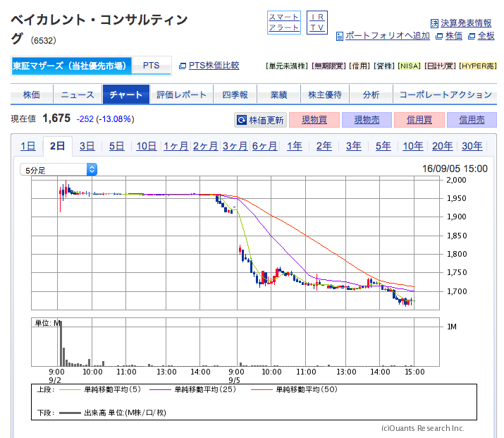
Task: Open the 四季報 tab
Action: click(235, 95)
